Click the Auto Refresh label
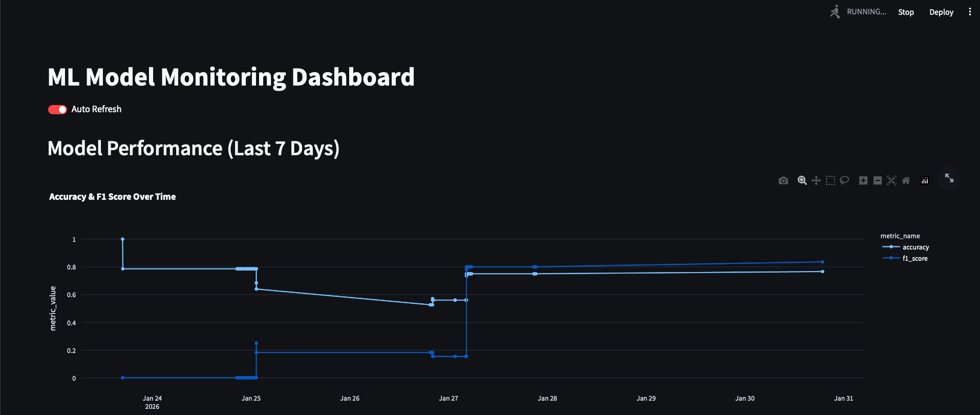This screenshot has width=980, height=415. pyautogui.click(x=96, y=109)
